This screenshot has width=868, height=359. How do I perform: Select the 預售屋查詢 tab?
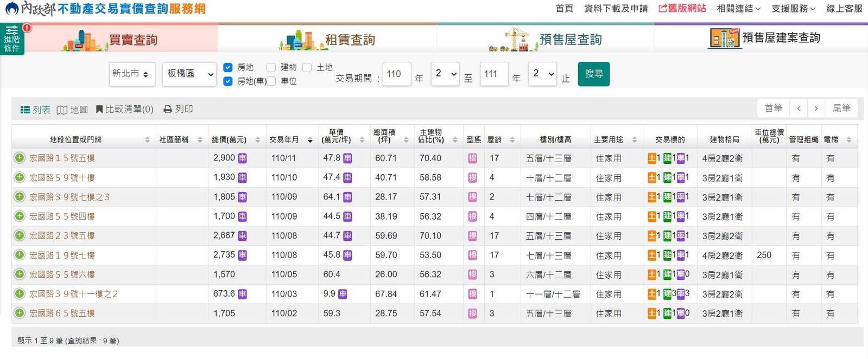[x=545, y=39]
